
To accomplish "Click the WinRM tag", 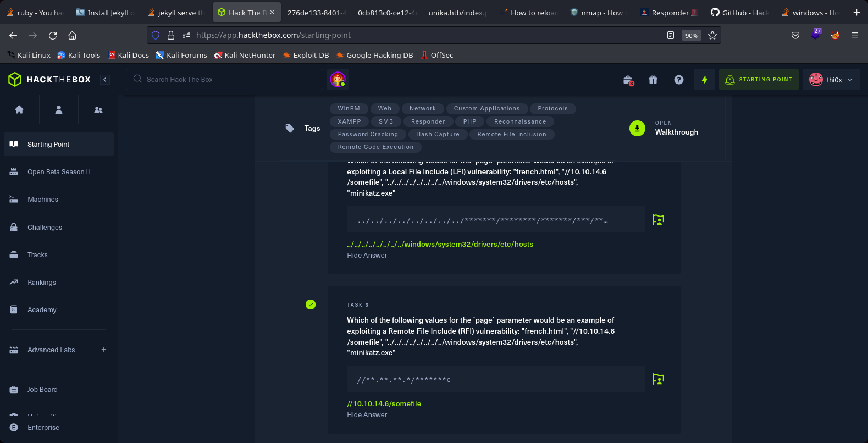I will pos(349,108).
